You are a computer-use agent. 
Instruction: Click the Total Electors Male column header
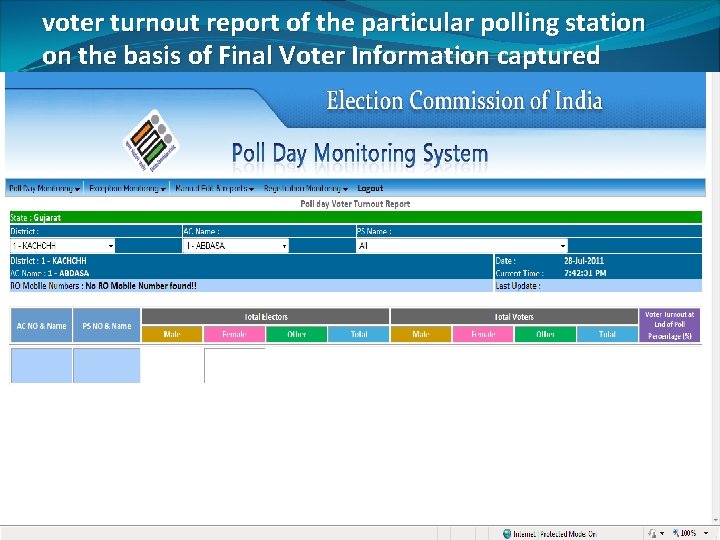point(172,334)
